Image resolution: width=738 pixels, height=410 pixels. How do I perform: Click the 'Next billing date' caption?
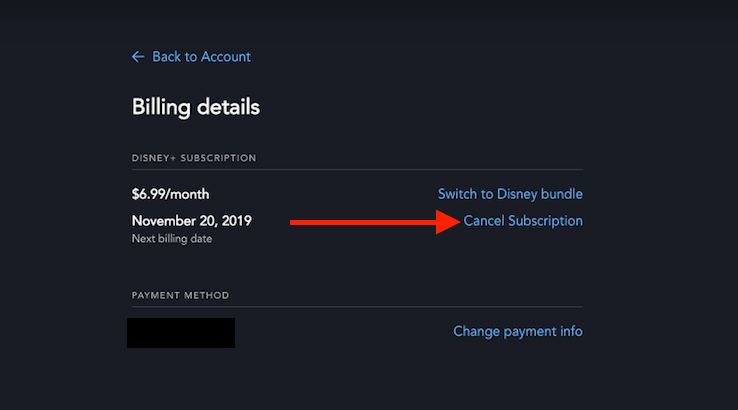[x=172, y=239]
